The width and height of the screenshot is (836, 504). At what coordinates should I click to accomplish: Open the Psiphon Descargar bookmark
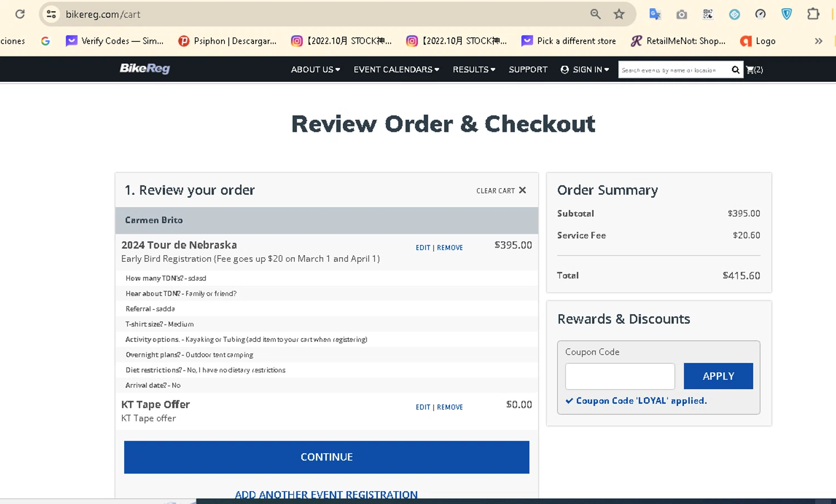(227, 41)
